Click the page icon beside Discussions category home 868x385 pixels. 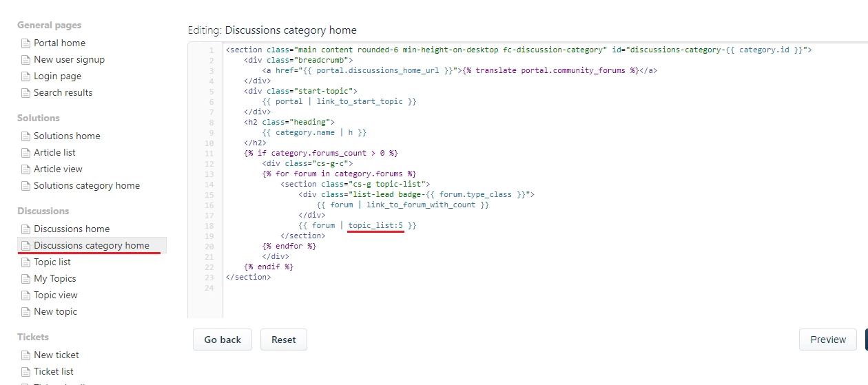[x=26, y=246]
